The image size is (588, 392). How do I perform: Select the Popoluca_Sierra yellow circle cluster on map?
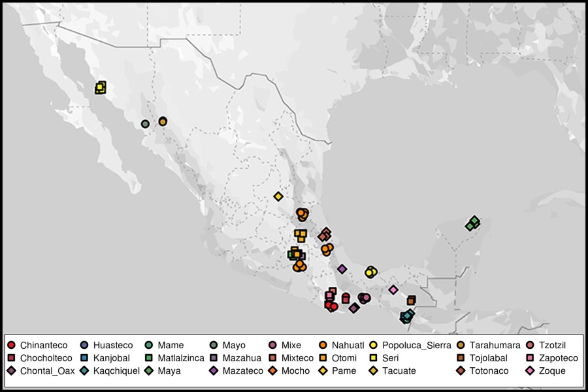371,272
